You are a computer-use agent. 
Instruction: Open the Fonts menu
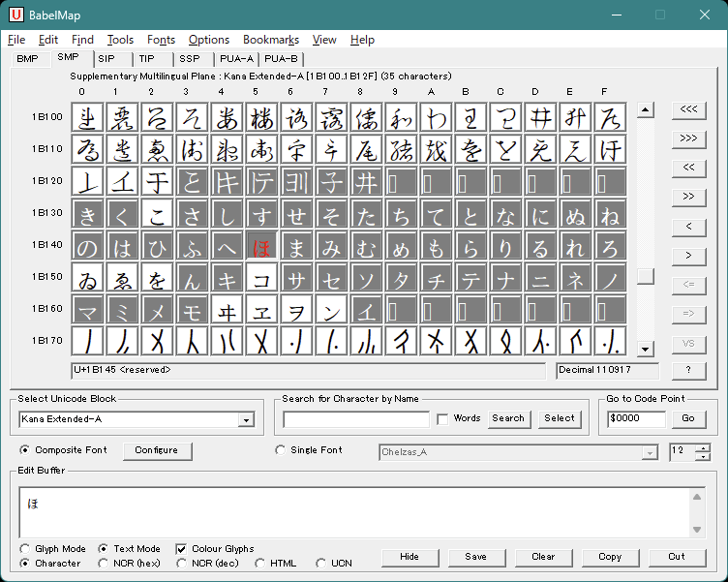click(161, 40)
